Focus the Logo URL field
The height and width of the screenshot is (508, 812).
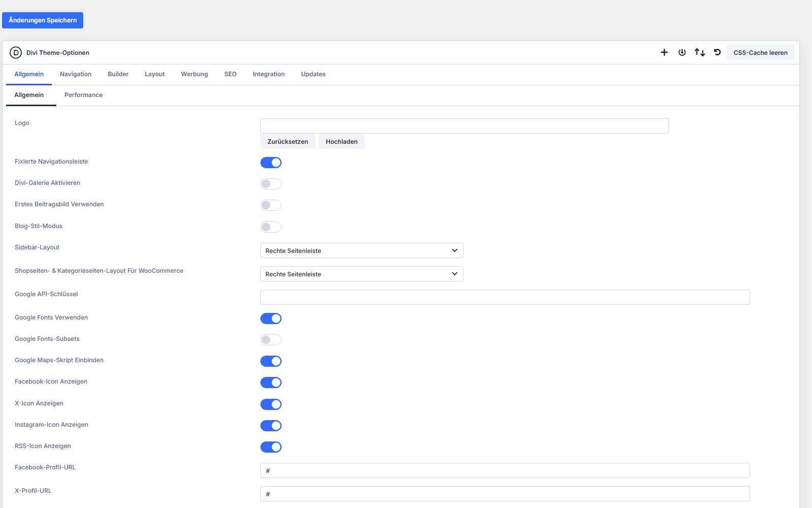pyautogui.click(x=464, y=126)
